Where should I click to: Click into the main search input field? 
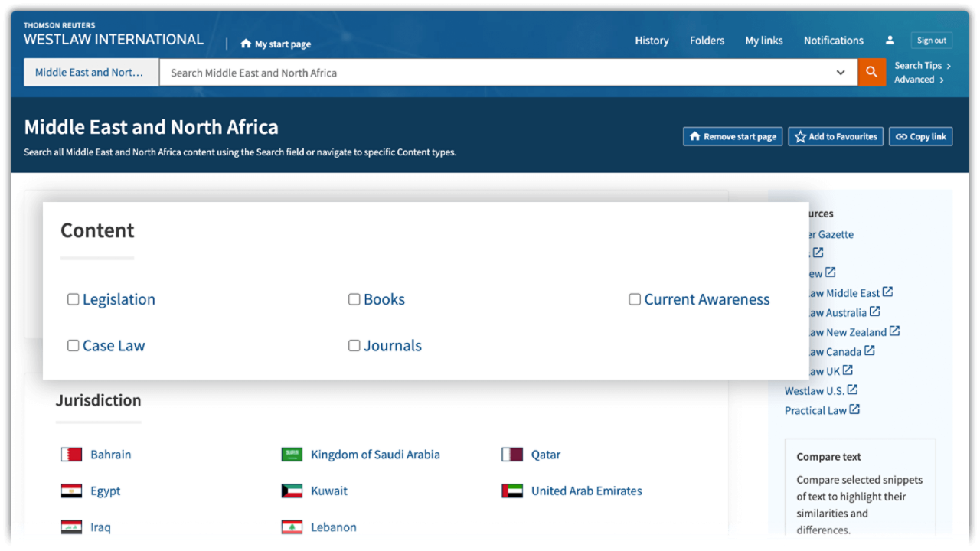pos(490,73)
